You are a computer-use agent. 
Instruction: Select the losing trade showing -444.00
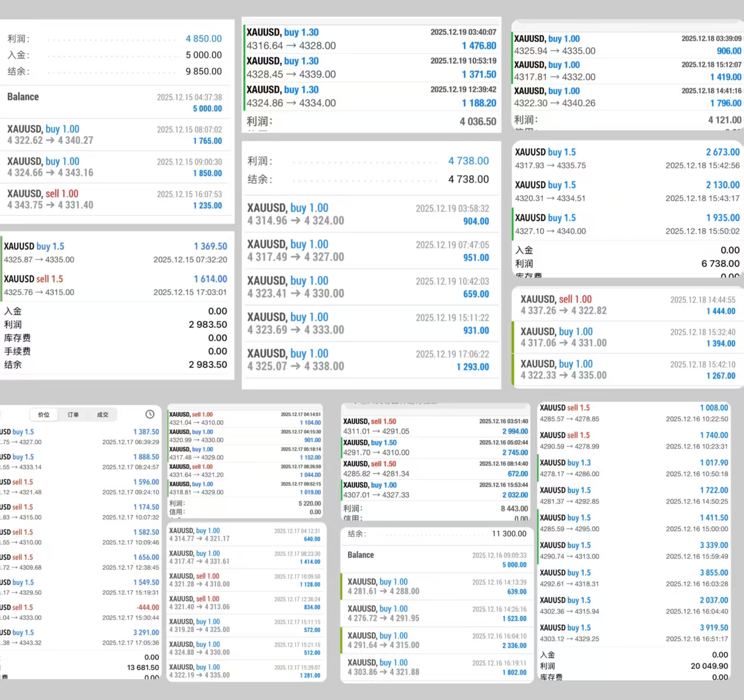pos(82,612)
